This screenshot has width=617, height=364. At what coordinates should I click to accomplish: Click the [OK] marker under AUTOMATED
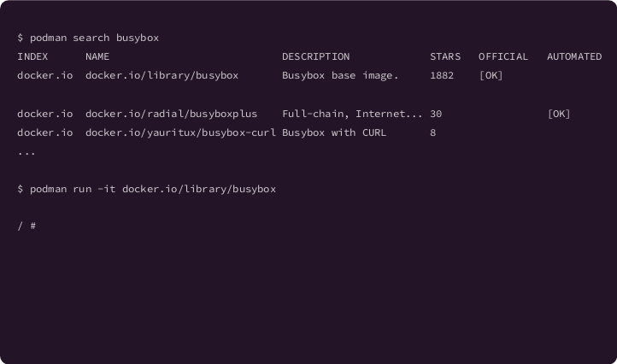(559, 114)
